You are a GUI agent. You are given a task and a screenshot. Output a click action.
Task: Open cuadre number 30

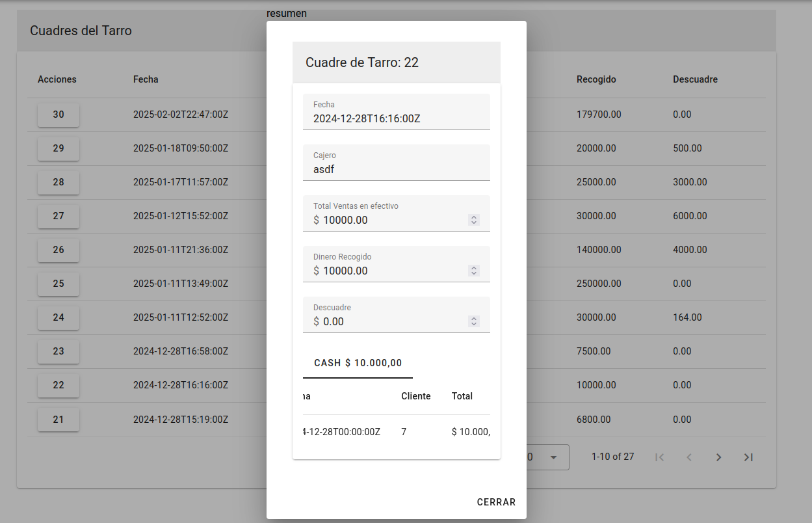[59, 114]
